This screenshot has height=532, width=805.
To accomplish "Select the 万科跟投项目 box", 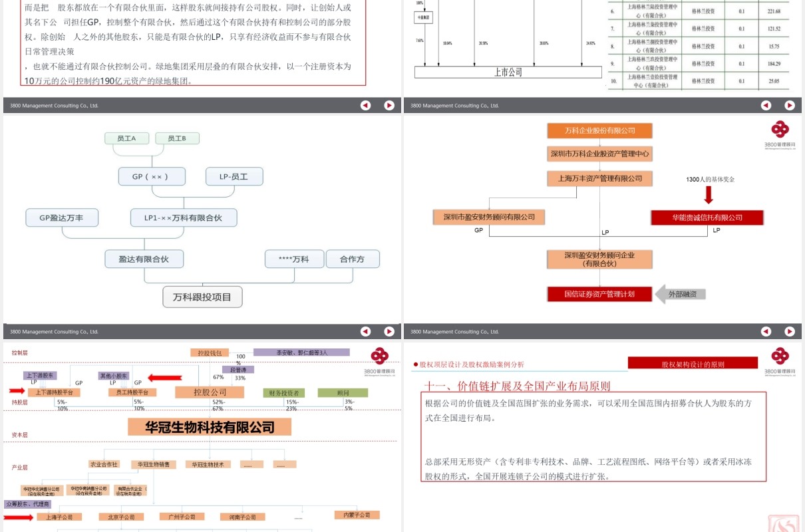I will [x=202, y=297].
